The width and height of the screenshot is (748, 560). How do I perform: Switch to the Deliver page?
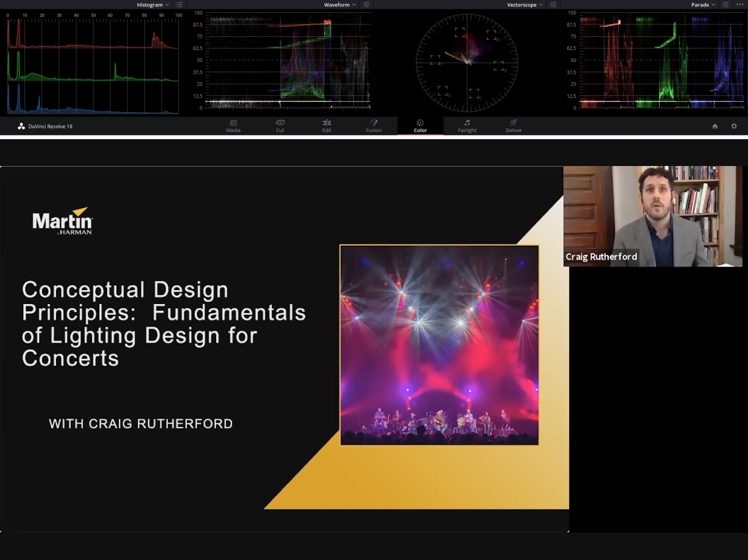[513, 126]
